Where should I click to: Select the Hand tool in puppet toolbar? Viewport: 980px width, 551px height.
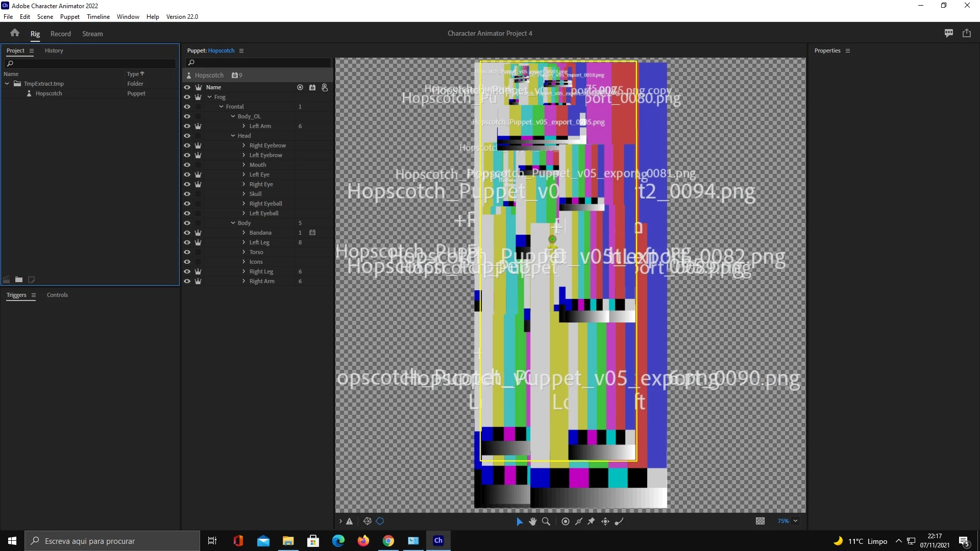pyautogui.click(x=532, y=521)
